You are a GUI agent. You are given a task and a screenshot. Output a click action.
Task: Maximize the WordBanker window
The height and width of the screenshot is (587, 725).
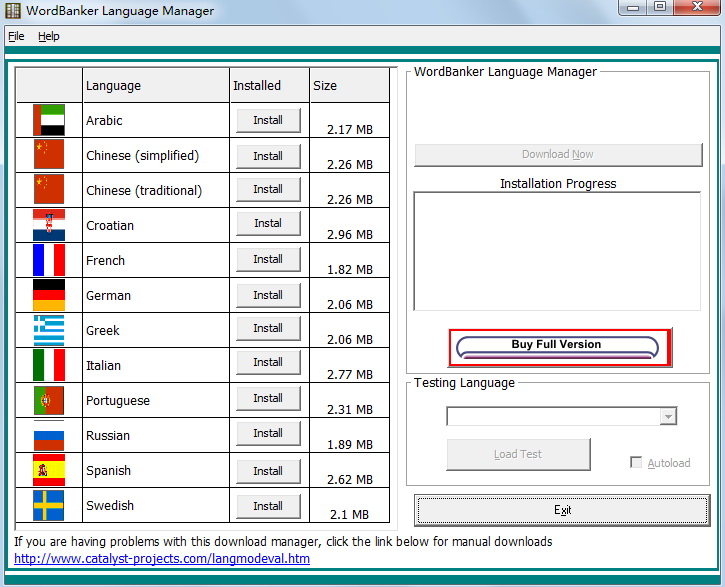[x=660, y=6]
